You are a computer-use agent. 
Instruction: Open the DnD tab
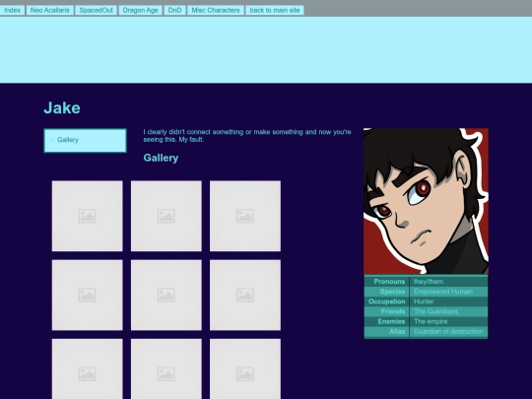pos(174,10)
